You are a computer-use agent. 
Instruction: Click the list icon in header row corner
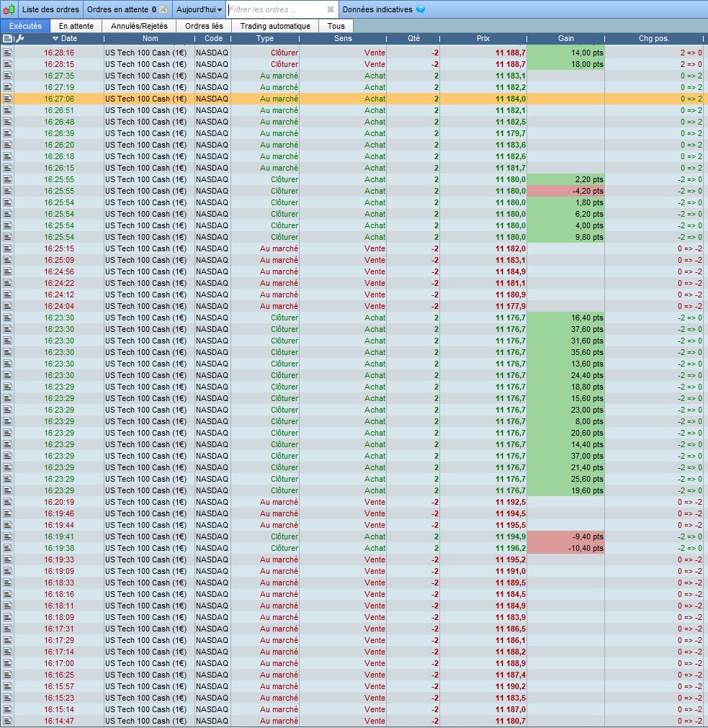click(x=7, y=39)
